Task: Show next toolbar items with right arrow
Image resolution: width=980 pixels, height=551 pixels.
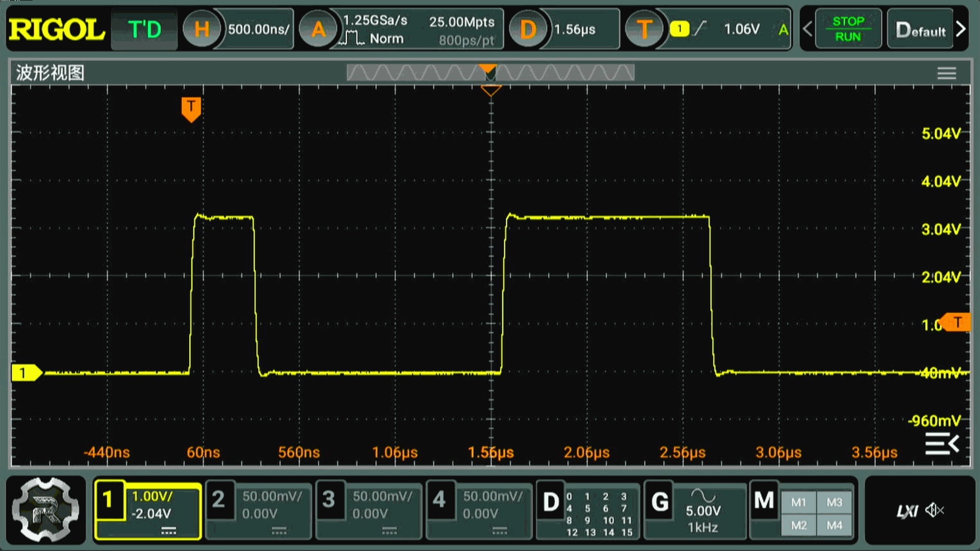Action: tap(961, 29)
